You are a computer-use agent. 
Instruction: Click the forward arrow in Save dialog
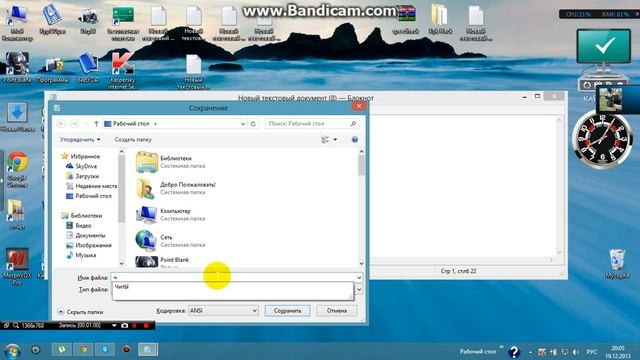[x=74, y=123]
